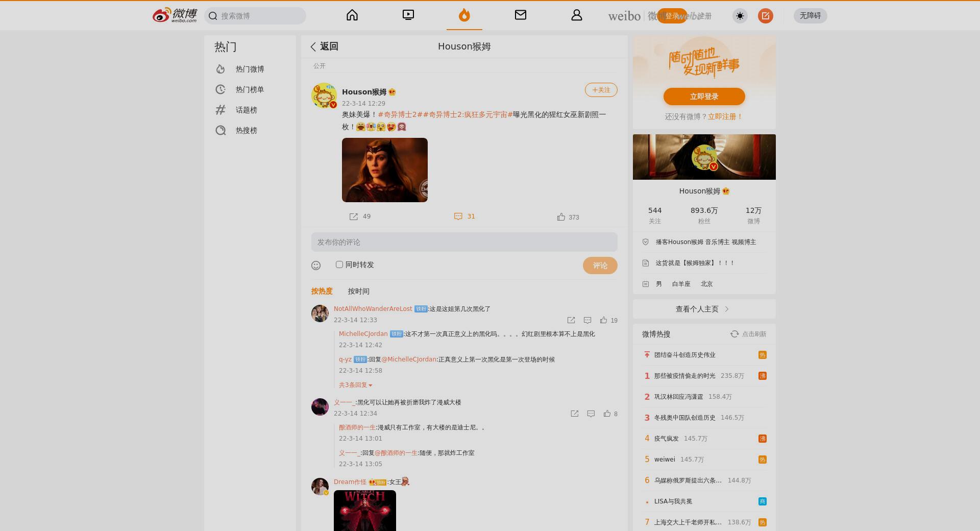
Task: Reply icon on the 12:34 comment
Action: (591, 414)
